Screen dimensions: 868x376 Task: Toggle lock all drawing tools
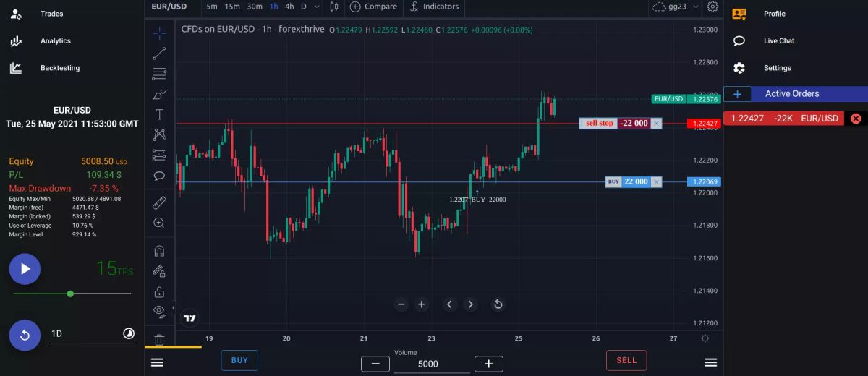tap(159, 292)
